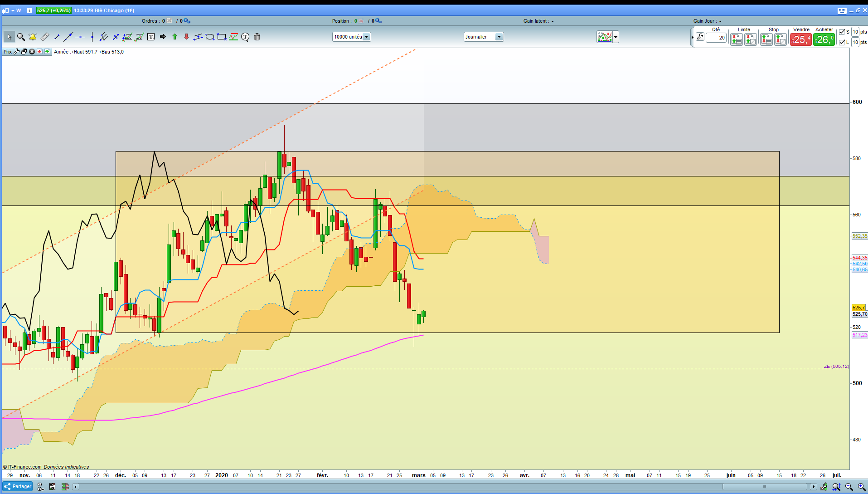This screenshot has width=868, height=494.
Task: Click the trash can delete tool
Action: (257, 37)
